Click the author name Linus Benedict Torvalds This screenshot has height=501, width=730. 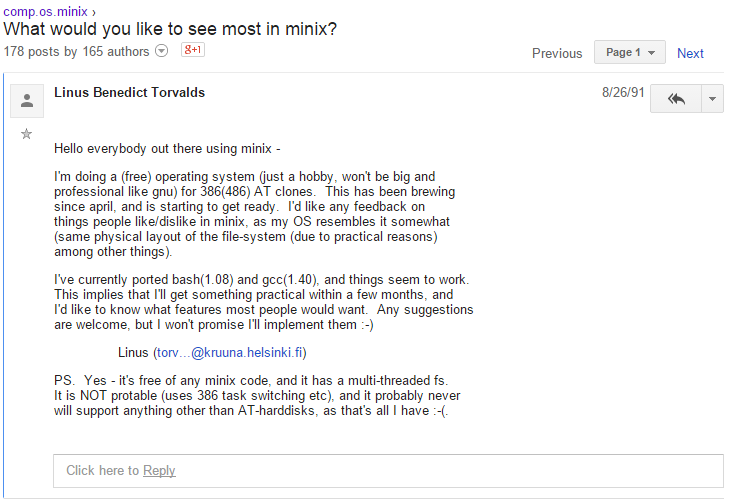129,92
